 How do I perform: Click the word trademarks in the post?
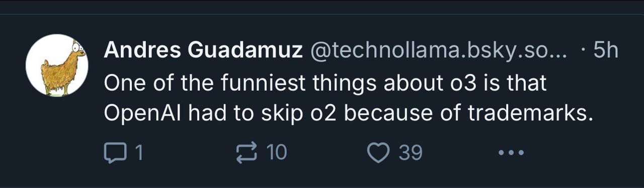point(528,114)
